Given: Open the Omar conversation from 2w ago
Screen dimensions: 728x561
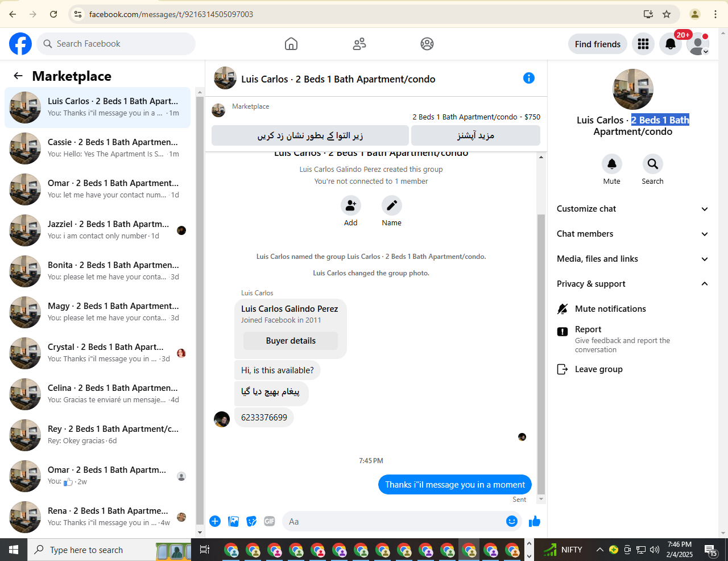Looking at the screenshot, I should (98, 476).
